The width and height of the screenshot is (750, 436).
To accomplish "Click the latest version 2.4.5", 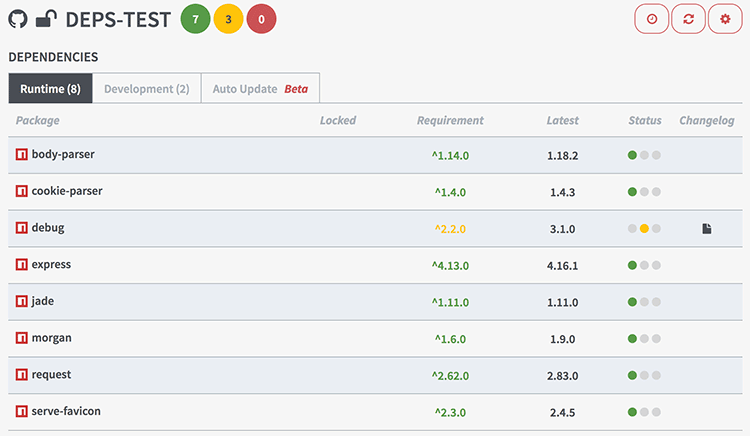I will tap(562, 412).
